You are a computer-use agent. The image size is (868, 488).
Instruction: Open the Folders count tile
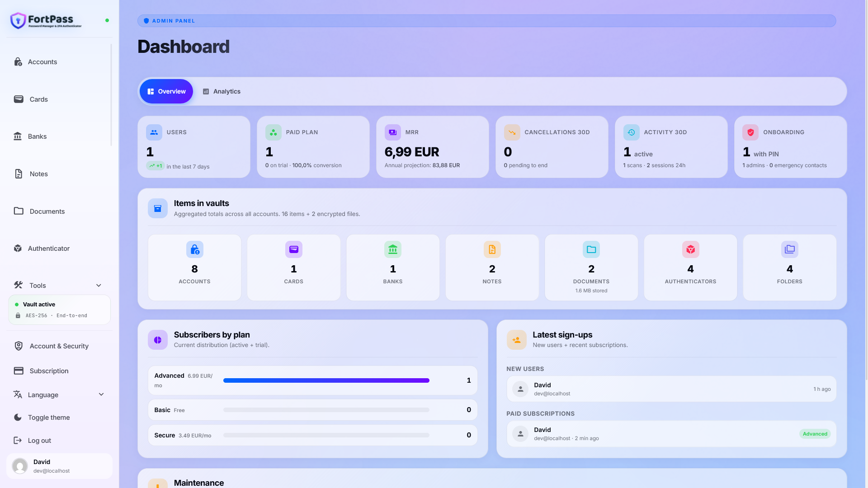point(789,267)
